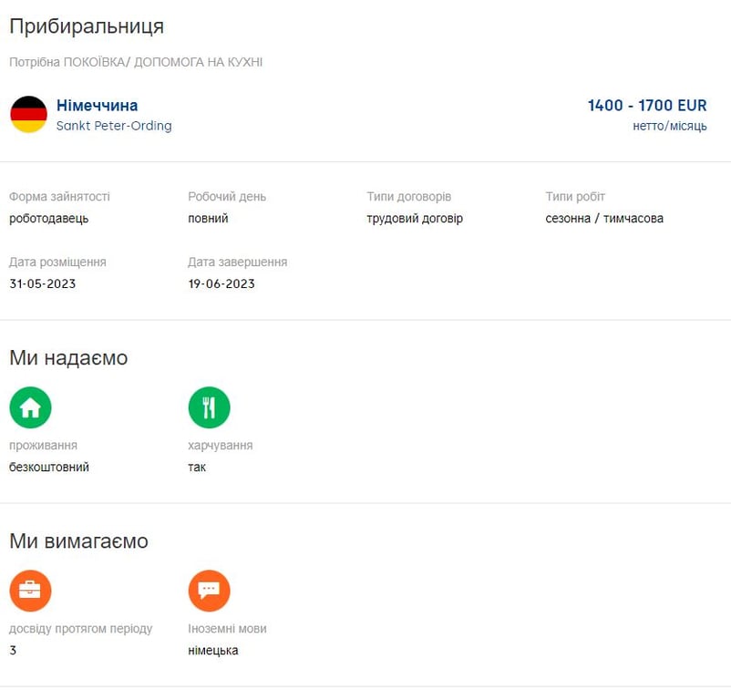The width and height of the screenshot is (731, 700).
Task: Click the green fork and knife meals icon
Action: [210, 407]
